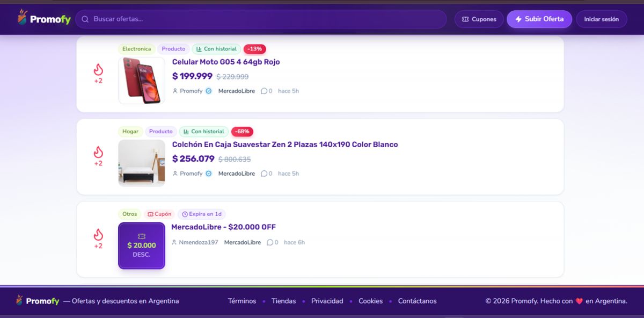The width and height of the screenshot is (644, 318).
Task: Click hace 6h timestamp
Action: pos(294,243)
